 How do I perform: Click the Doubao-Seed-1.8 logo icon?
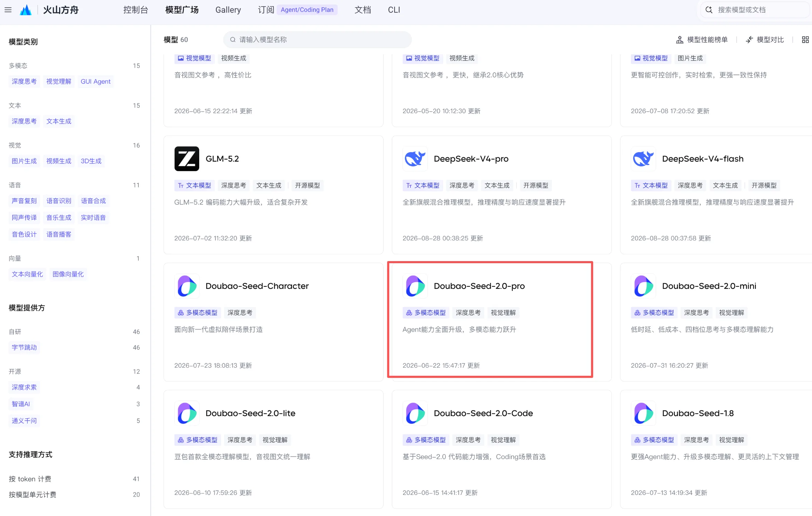[643, 413]
